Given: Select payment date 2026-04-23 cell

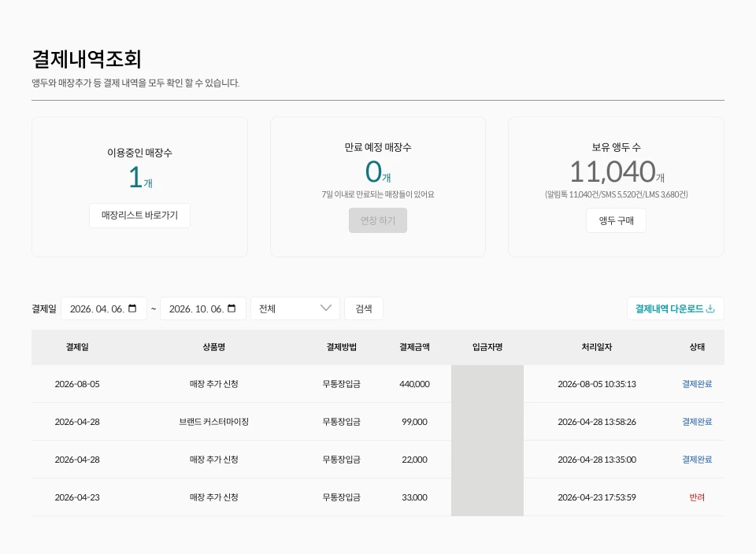Looking at the screenshot, I should (x=77, y=497).
